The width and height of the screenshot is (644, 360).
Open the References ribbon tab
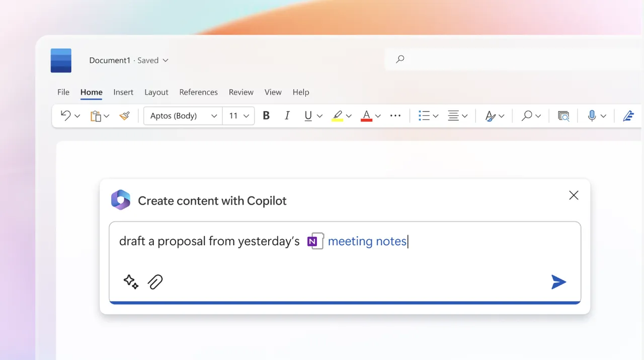[198, 92]
